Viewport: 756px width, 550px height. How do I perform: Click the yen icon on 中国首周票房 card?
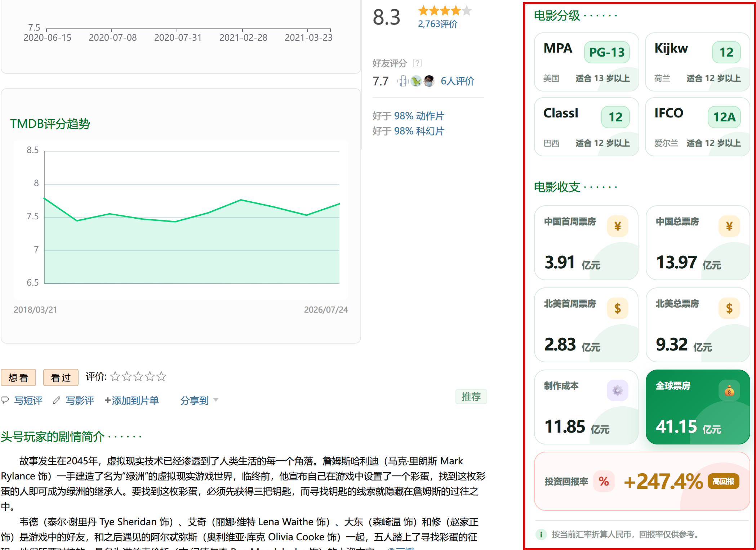618,226
